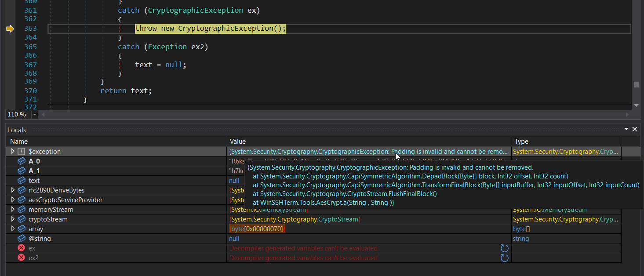Click the refresh icon on the ex2 row

click(x=504, y=258)
